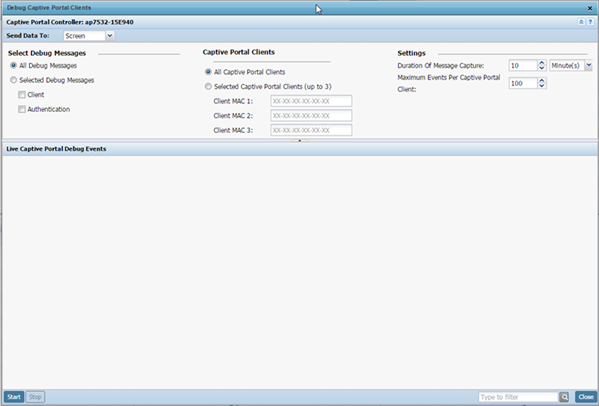
Task: Decrease Maximum Events Per Client value
Action: click(542, 86)
